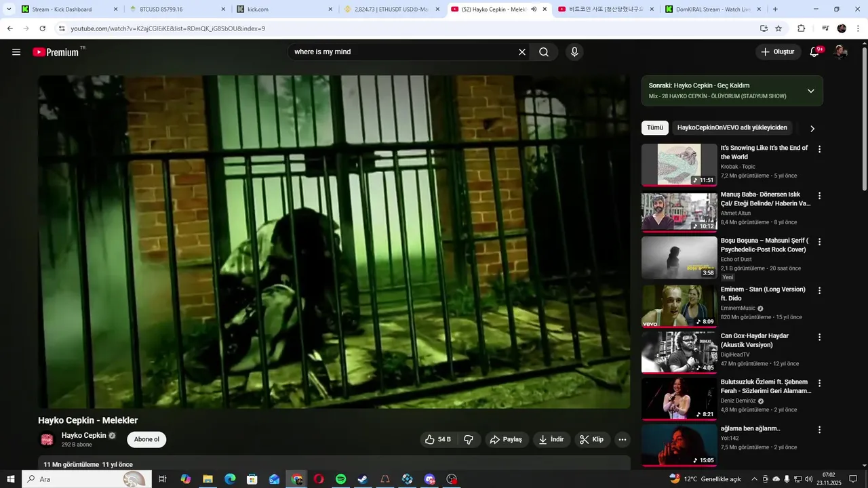The width and height of the screenshot is (868, 488).
Task: Open weather widget 12°C Genellikle açık
Action: pos(706,479)
